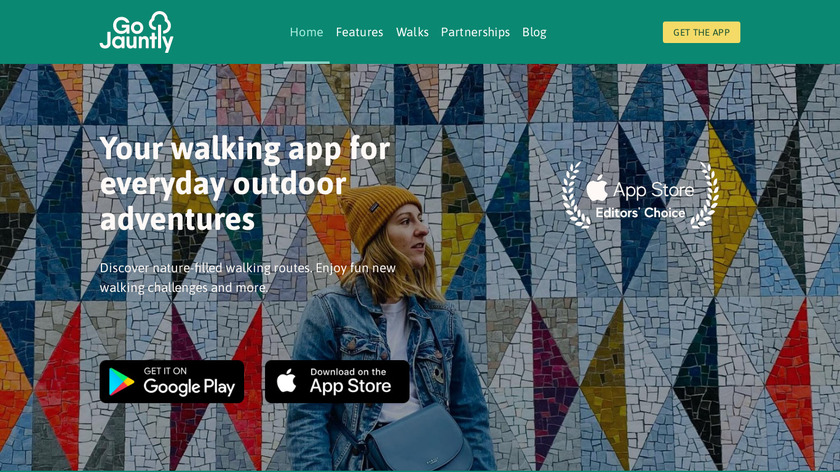This screenshot has width=840, height=472.
Task: Go to the Walks page
Action: pyautogui.click(x=412, y=32)
